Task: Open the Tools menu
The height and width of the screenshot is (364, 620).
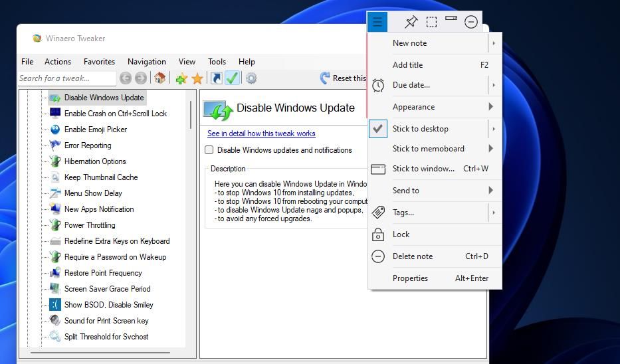Action: pos(217,62)
